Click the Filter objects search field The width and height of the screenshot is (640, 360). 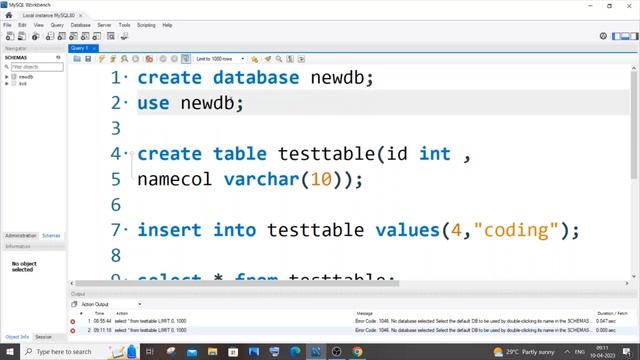[x=37, y=67]
